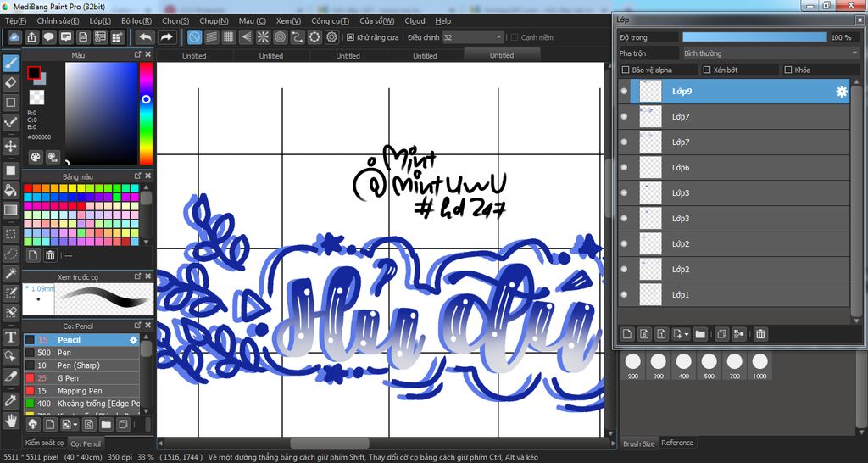
Task: Choose brush size 1000 preset
Action: point(760,366)
